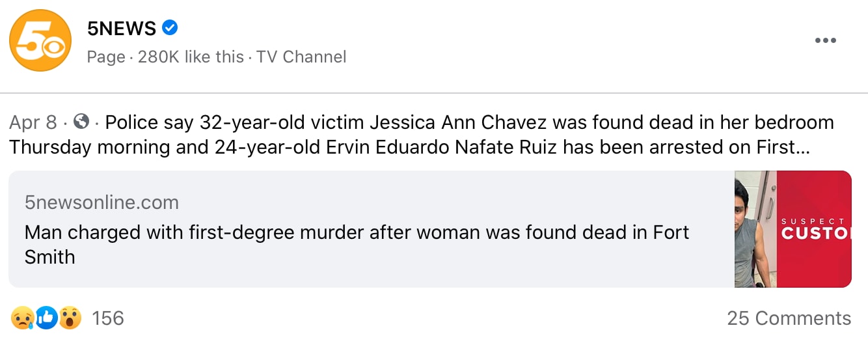Expand the truncated post text ellipsis
The height and width of the screenshot is (345, 868).
802,147
